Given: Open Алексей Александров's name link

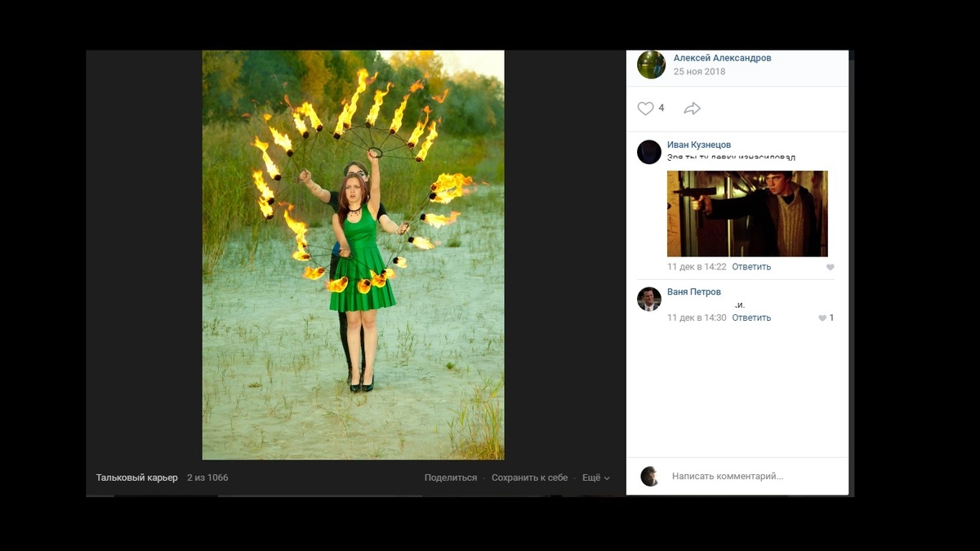Looking at the screenshot, I should point(722,58).
